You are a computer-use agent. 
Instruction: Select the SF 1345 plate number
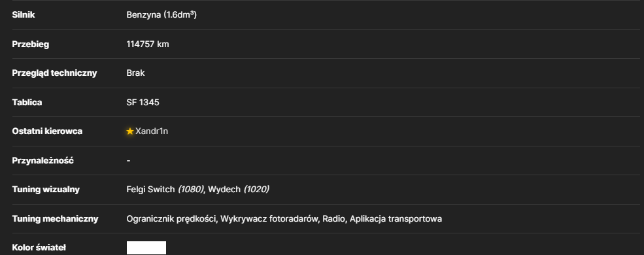click(x=143, y=102)
